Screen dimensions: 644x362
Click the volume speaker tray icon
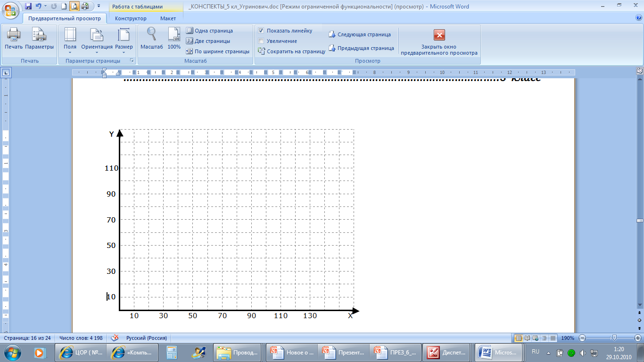[583, 353]
